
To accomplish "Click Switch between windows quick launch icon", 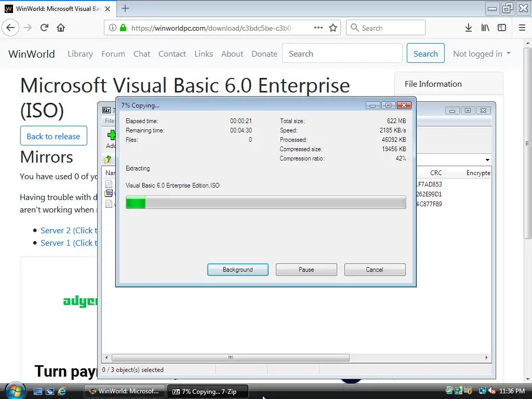I will pyautogui.click(x=50, y=391).
